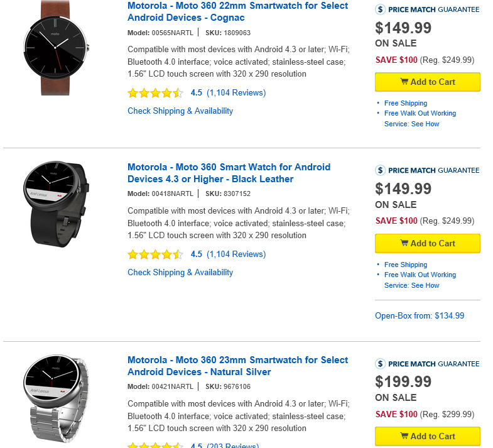The height and width of the screenshot is (448, 493).
Task: Click the Price Match dollar icon for Natural Silver watch
Action: click(380, 364)
